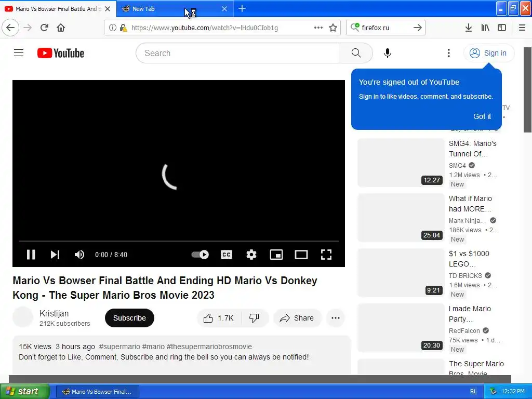The height and width of the screenshot is (399, 532).
Task: Open the $1 vs $1000 LEGO video
Action: [x=469, y=259]
